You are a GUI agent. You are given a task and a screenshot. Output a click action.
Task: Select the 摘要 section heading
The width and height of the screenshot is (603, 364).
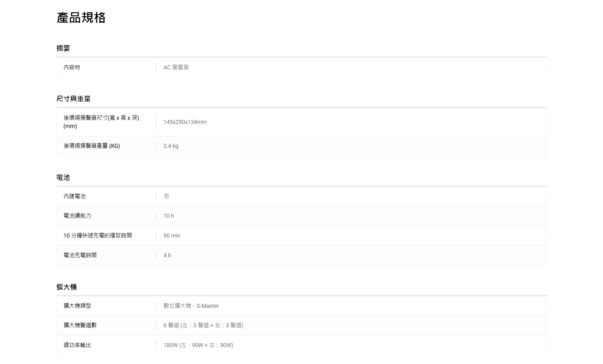coord(63,48)
